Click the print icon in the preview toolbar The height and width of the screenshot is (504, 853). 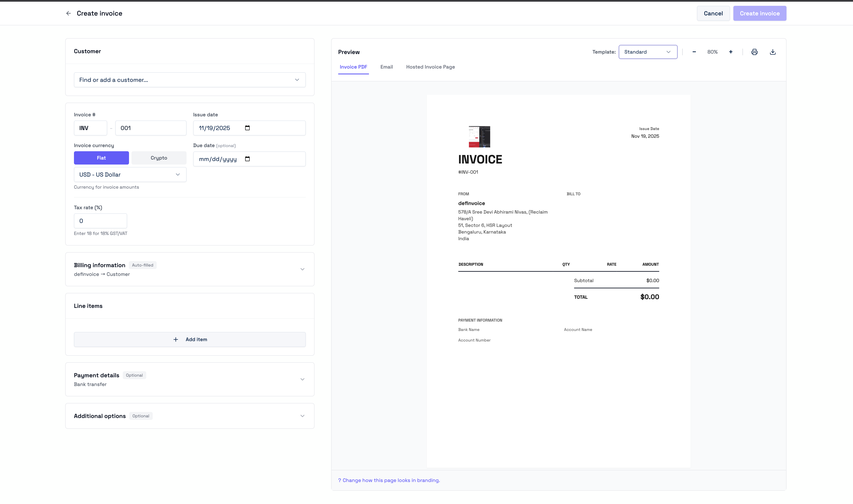pos(754,52)
